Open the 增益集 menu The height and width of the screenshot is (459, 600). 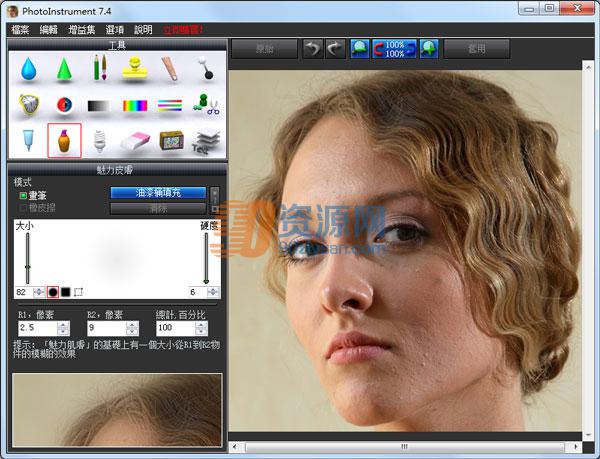[82, 30]
